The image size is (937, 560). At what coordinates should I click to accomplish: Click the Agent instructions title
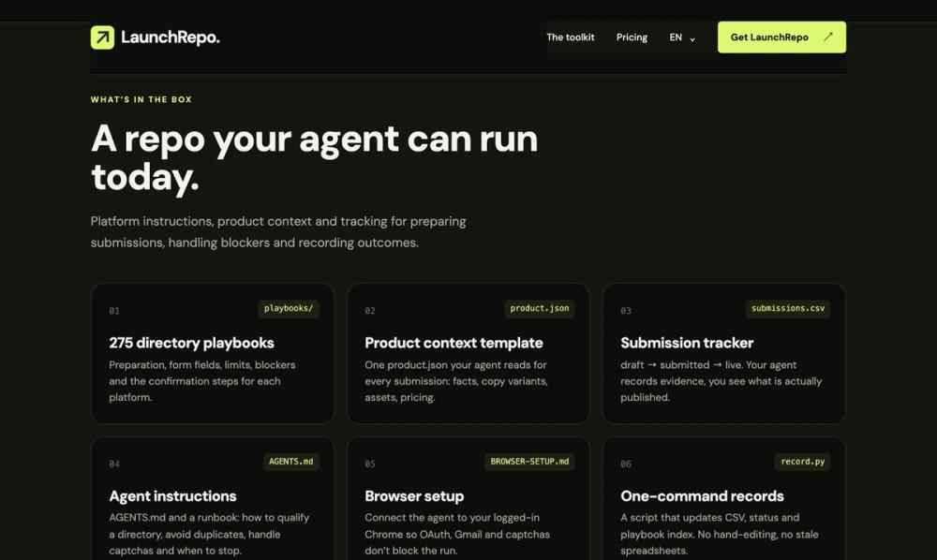point(172,496)
